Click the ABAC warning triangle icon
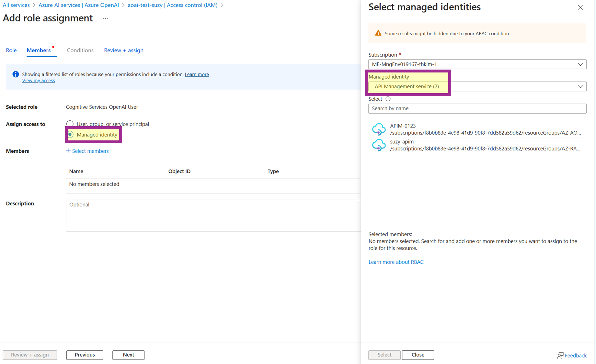Viewport: 596px width, 364px height. pos(378,33)
